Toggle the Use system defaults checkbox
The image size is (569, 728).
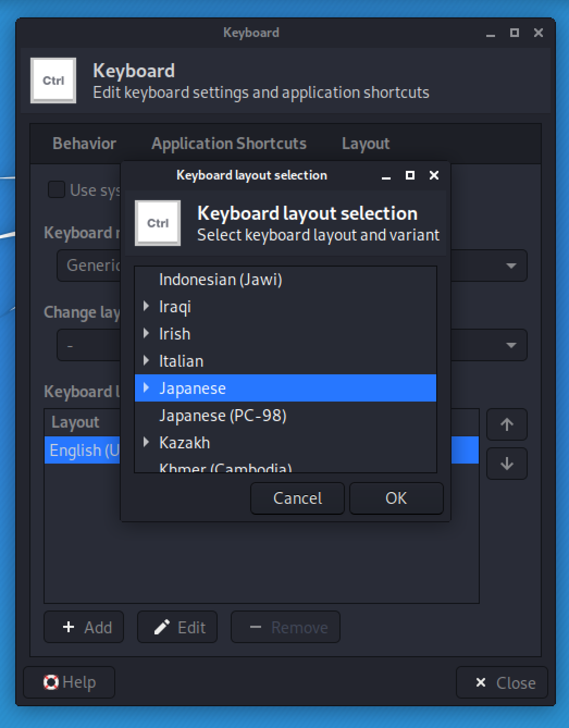(x=57, y=190)
